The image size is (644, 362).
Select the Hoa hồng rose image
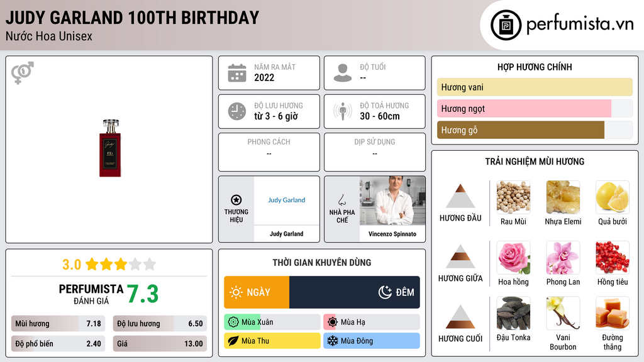[513, 258]
